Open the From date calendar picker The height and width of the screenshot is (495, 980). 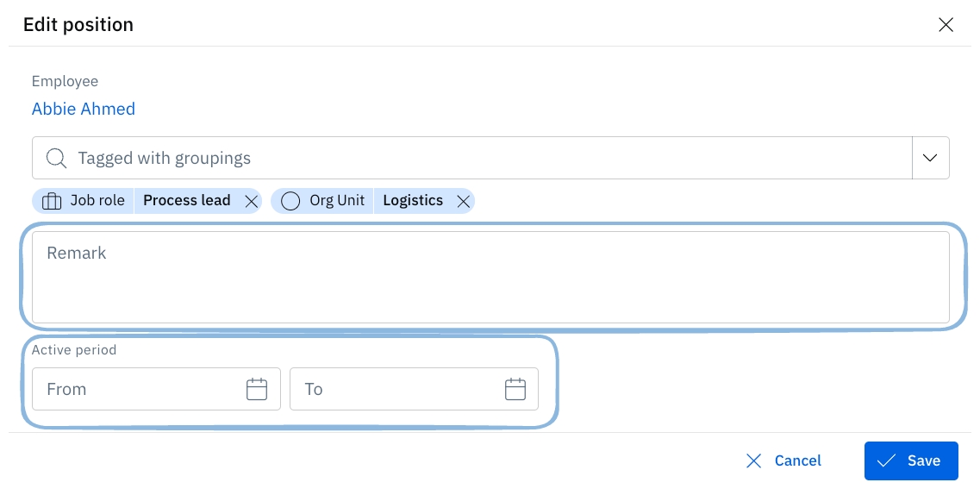pyautogui.click(x=257, y=389)
